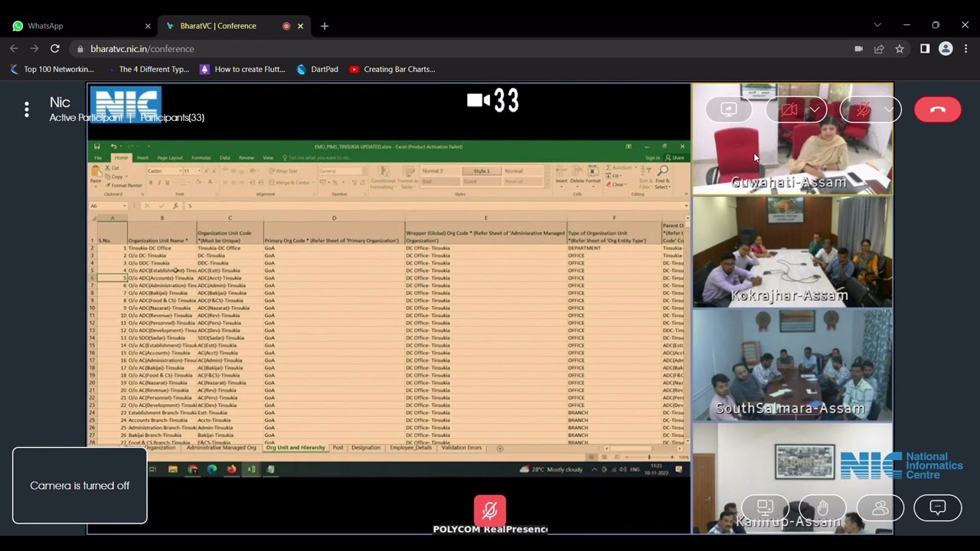Viewport: 980px width, 551px height.
Task: Open the How to create Flutt... bookmark
Action: [x=242, y=69]
